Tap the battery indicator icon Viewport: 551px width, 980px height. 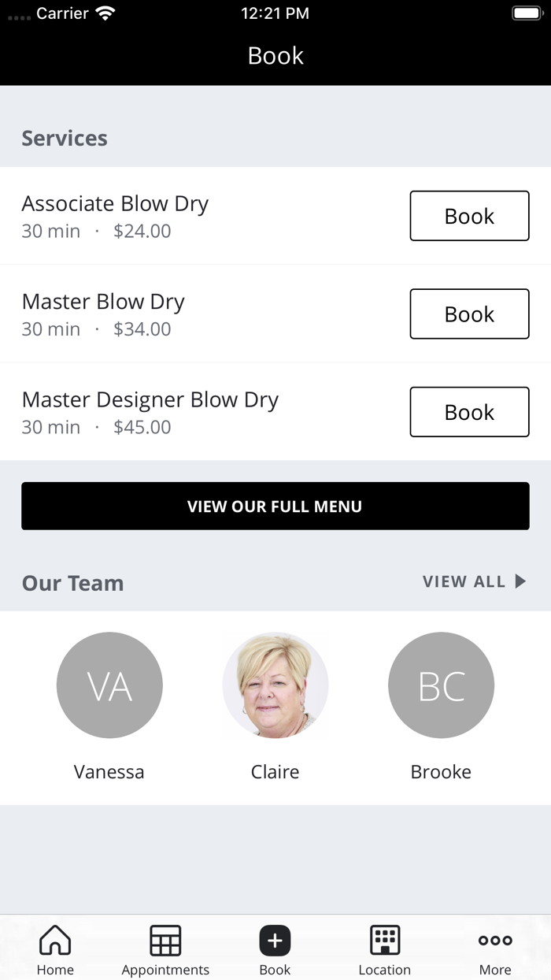[524, 12]
